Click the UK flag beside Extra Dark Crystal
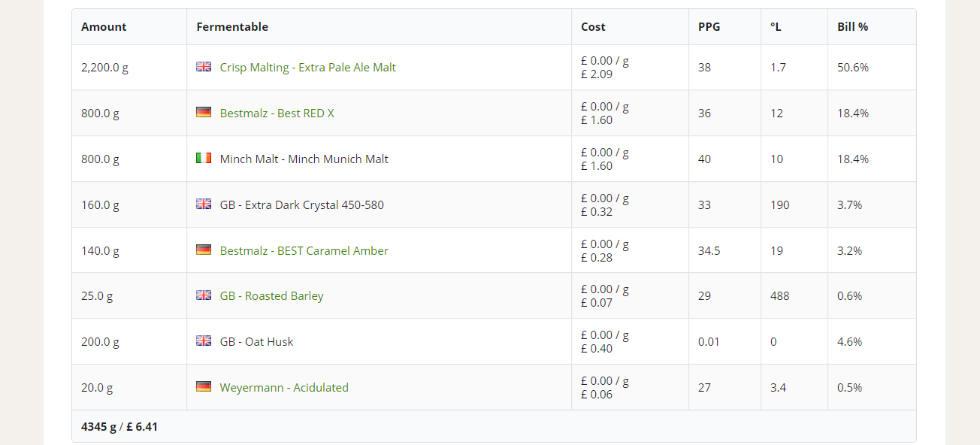This screenshot has height=445, width=980. click(204, 204)
